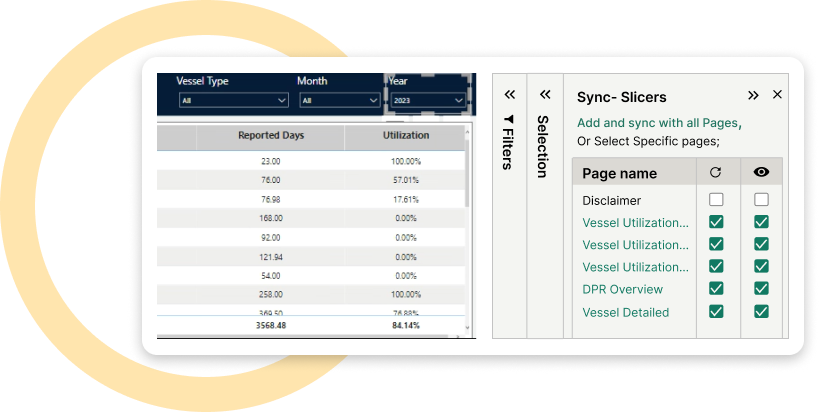
Task: Enable visibility for Disclaimer page
Action: (761, 200)
